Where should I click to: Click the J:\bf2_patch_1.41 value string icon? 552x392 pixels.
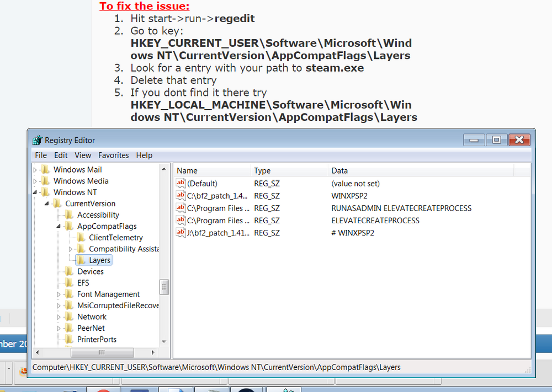(x=181, y=232)
